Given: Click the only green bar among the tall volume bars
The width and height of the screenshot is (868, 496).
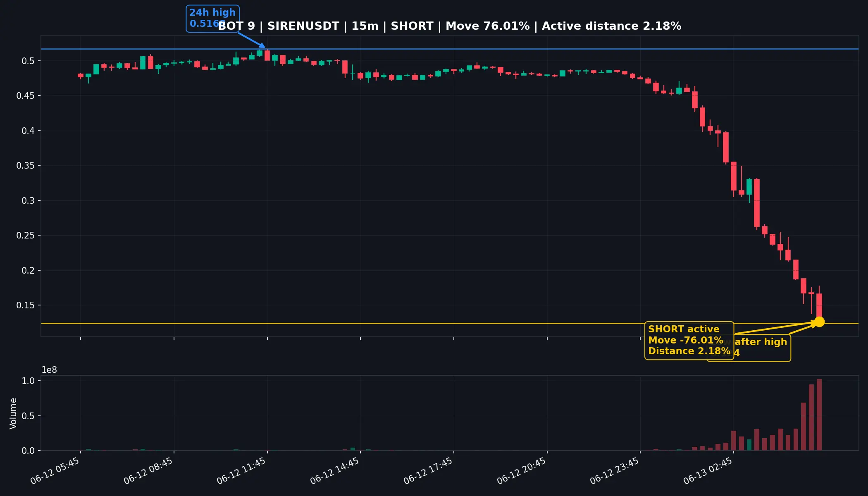Looking at the screenshot, I should (x=749, y=445).
